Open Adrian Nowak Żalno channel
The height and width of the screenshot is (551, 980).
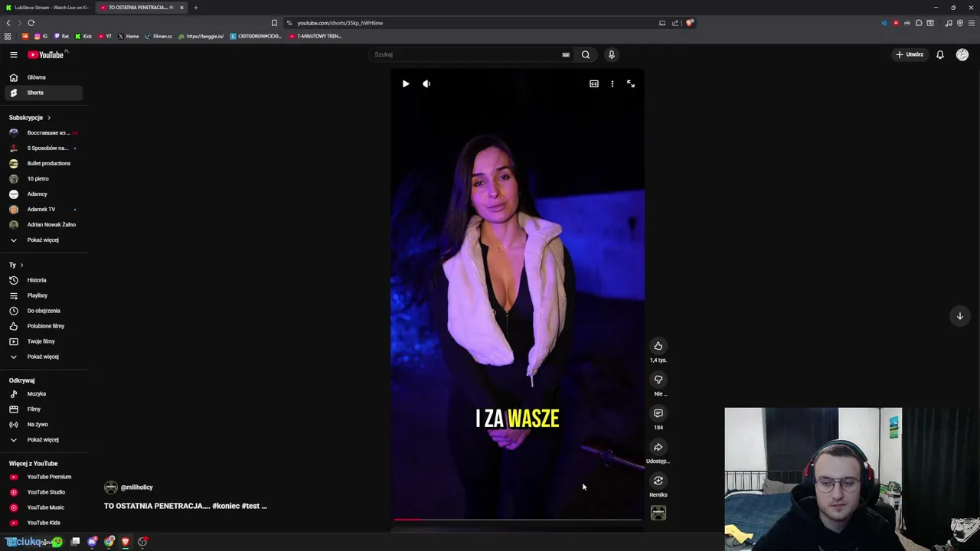click(x=44, y=224)
